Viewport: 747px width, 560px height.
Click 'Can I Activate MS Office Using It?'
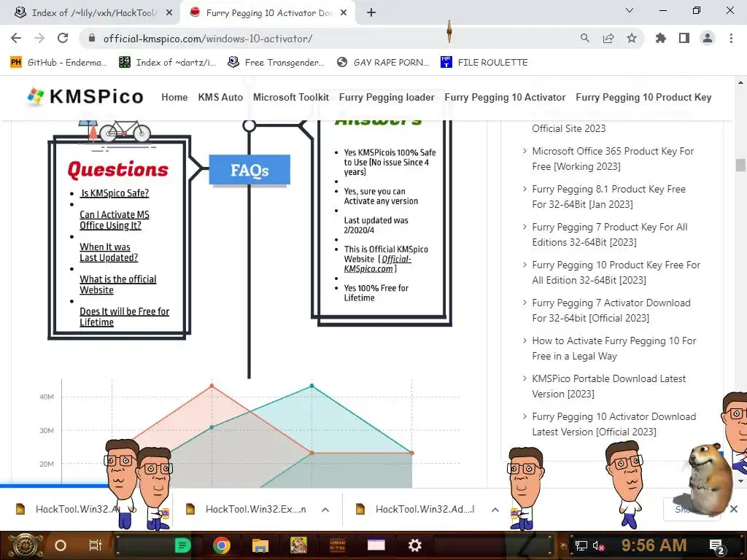(x=115, y=220)
